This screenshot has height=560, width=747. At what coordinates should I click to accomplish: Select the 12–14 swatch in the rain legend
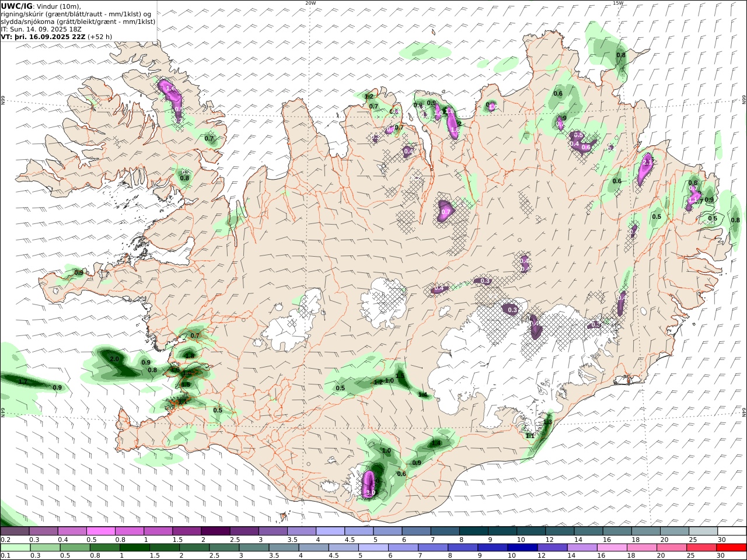[552, 548]
